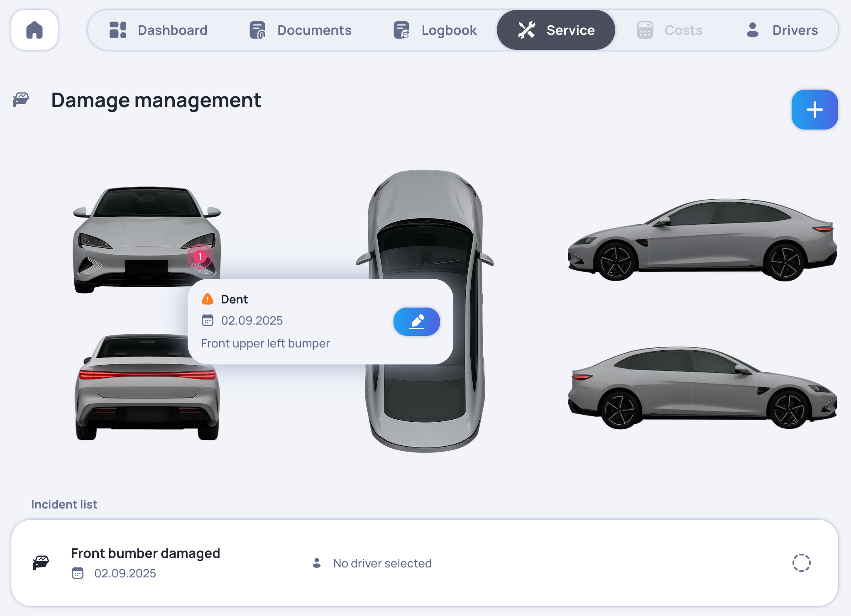
Task: Click the orange warning icon beside Dent
Action: pyautogui.click(x=207, y=299)
